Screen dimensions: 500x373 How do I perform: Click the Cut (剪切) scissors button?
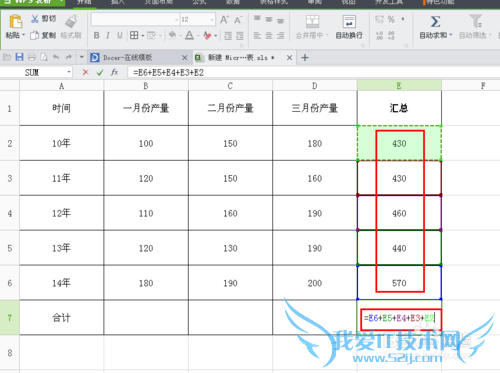43,19
